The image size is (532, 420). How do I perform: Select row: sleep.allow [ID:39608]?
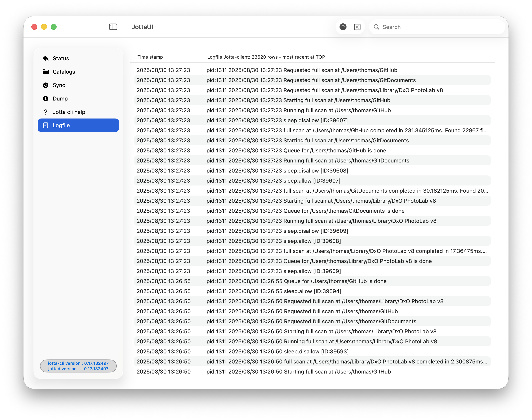point(312,241)
